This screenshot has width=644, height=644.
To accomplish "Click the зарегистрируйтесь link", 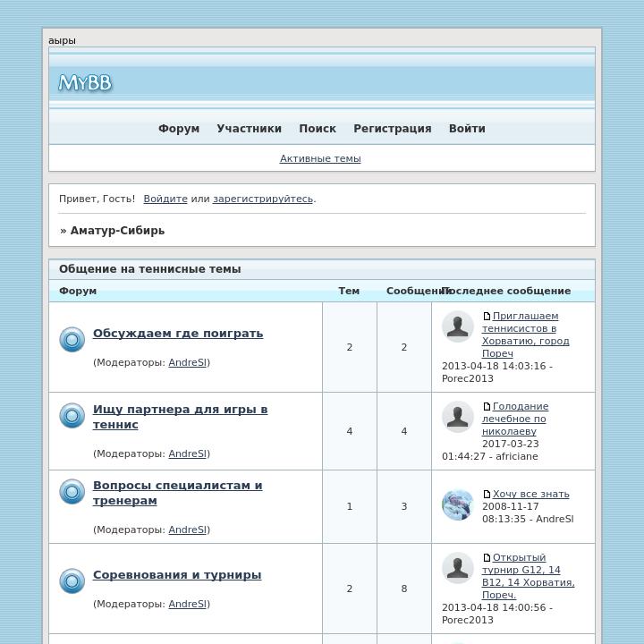I will [x=263, y=199].
